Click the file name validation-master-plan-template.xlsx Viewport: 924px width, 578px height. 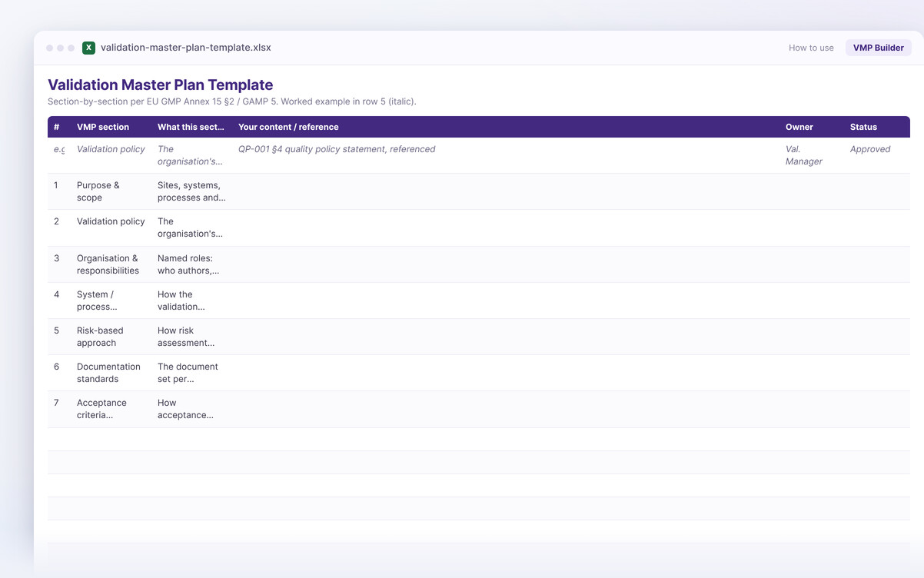tap(186, 48)
